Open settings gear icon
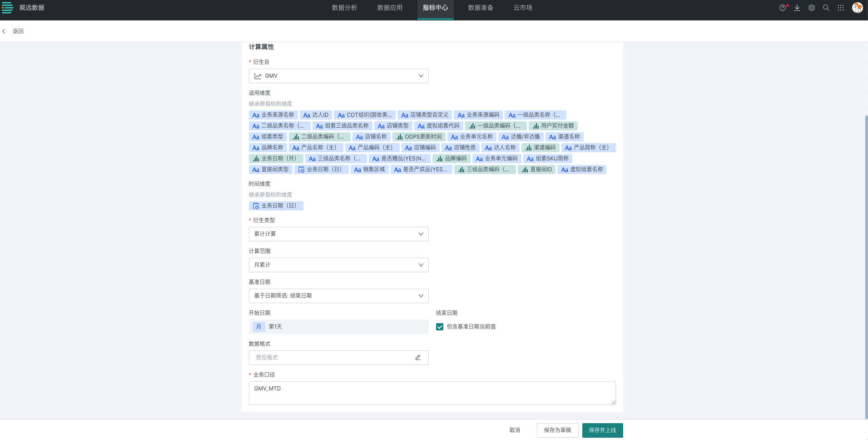868x440 pixels. [812, 8]
